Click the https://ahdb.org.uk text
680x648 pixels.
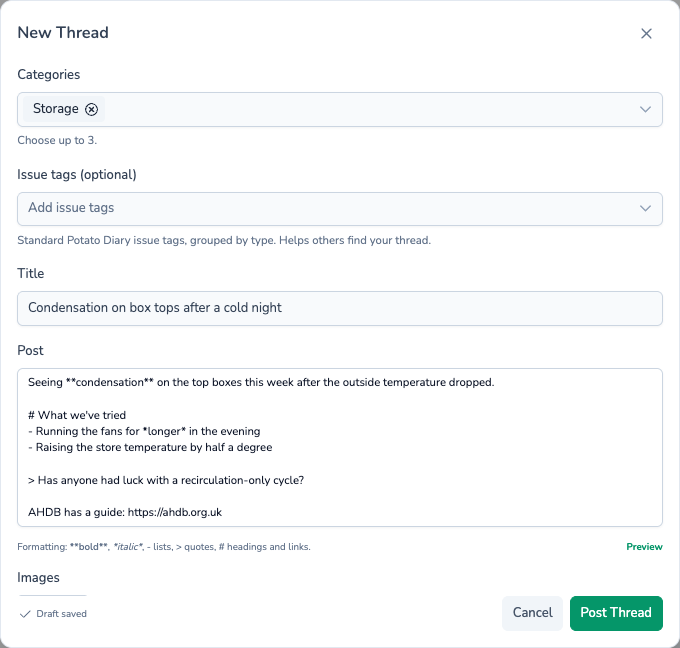(x=174, y=512)
